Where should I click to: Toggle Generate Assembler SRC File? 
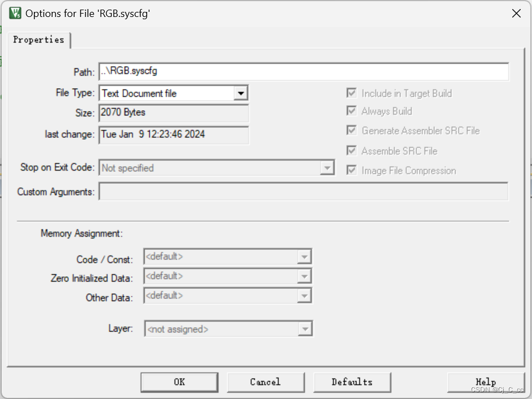point(351,131)
